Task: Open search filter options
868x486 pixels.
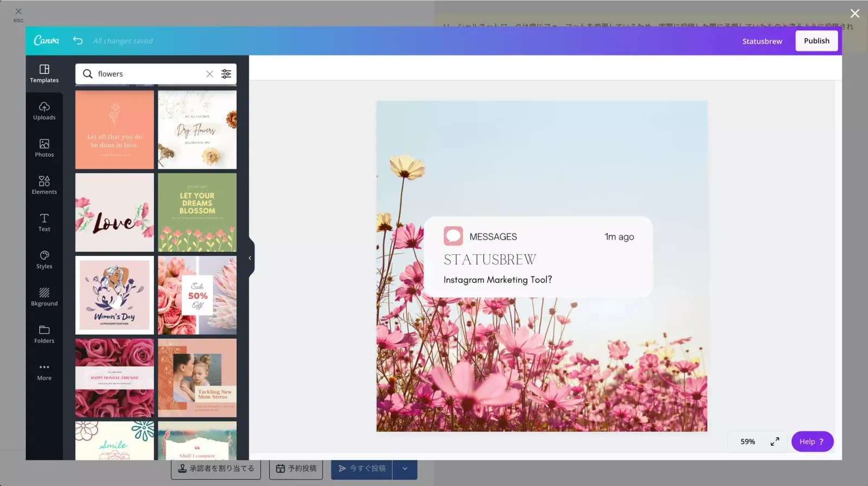Action: (226, 74)
